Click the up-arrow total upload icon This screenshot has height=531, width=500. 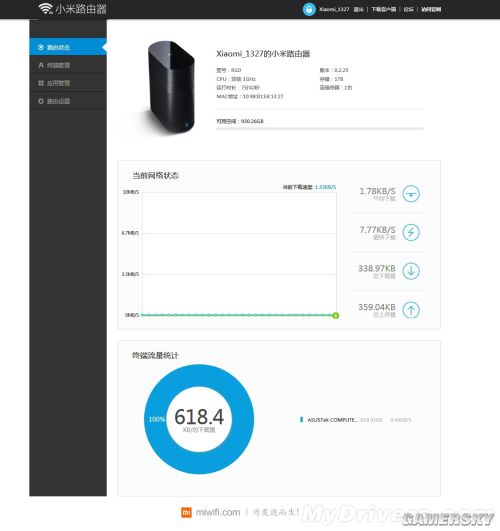(x=411, y=310)
